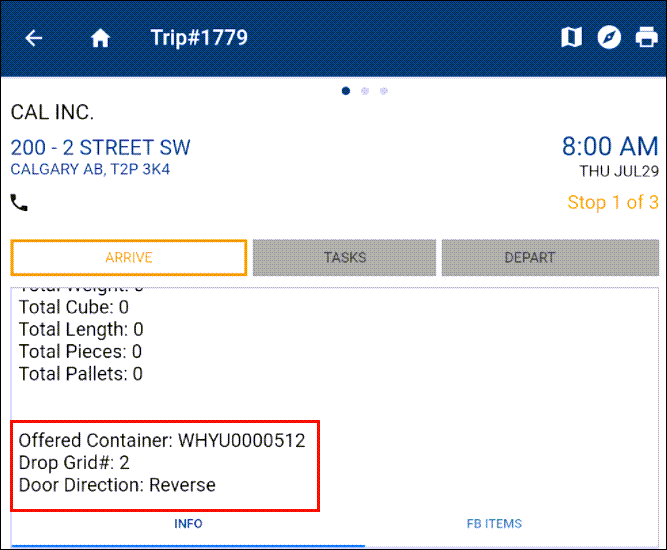This screenshot has width=667, height=550.
Task: Switch to the FB ITEMS tab
Action: [494, 524]
